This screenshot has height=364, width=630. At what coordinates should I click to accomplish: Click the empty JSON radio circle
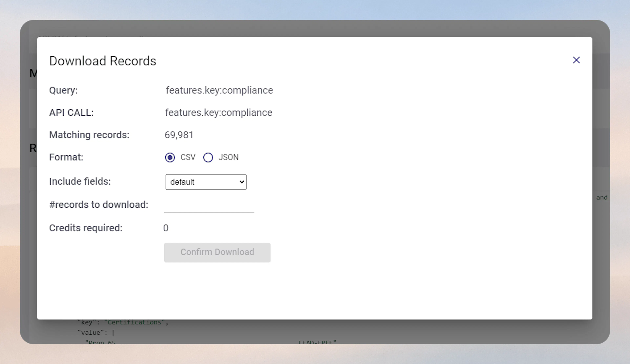click(x=208, y=157)
